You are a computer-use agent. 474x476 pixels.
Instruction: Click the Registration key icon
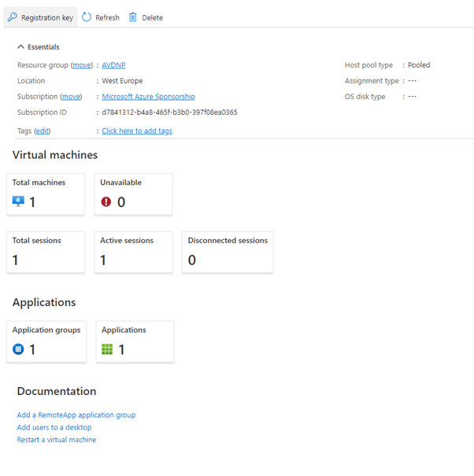tap(13, 17)
